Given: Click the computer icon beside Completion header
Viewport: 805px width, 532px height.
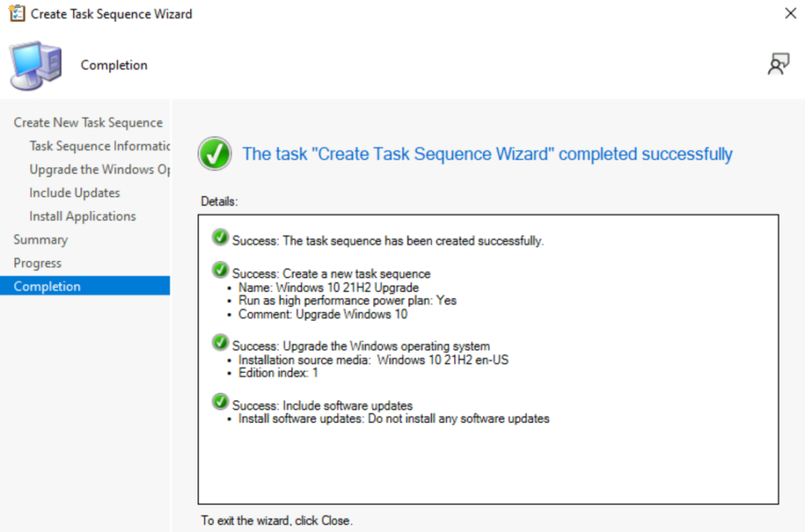Looking at the screenshot, I should (x=36, y=66).
